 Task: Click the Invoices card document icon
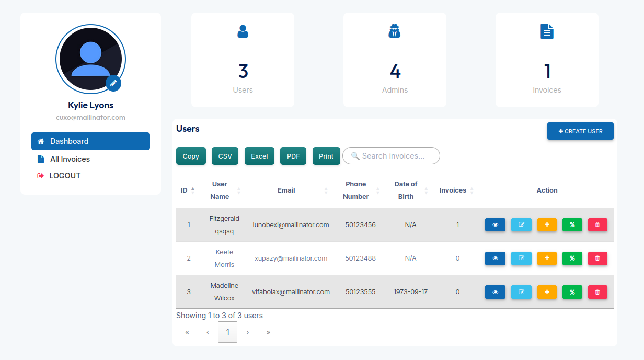[x=547, y=31]
